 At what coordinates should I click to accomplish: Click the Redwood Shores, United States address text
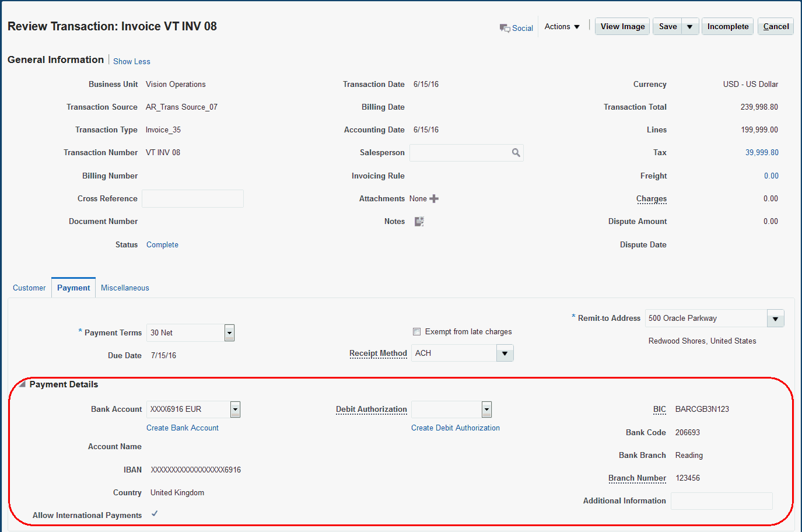point(702,341)
